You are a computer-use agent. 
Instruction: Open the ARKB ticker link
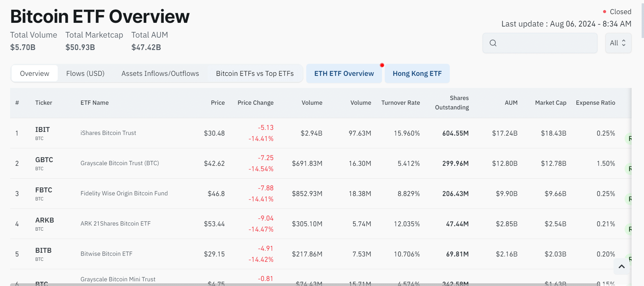tap(44, 220)
